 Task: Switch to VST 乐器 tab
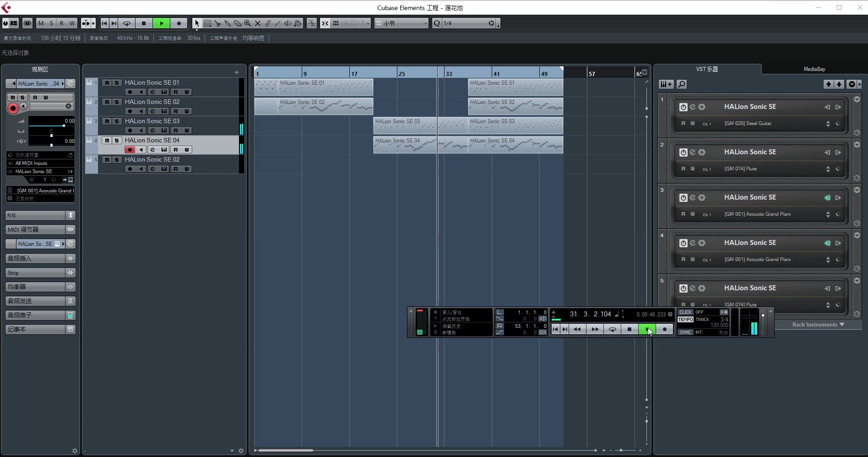click(x=707, y=69)
